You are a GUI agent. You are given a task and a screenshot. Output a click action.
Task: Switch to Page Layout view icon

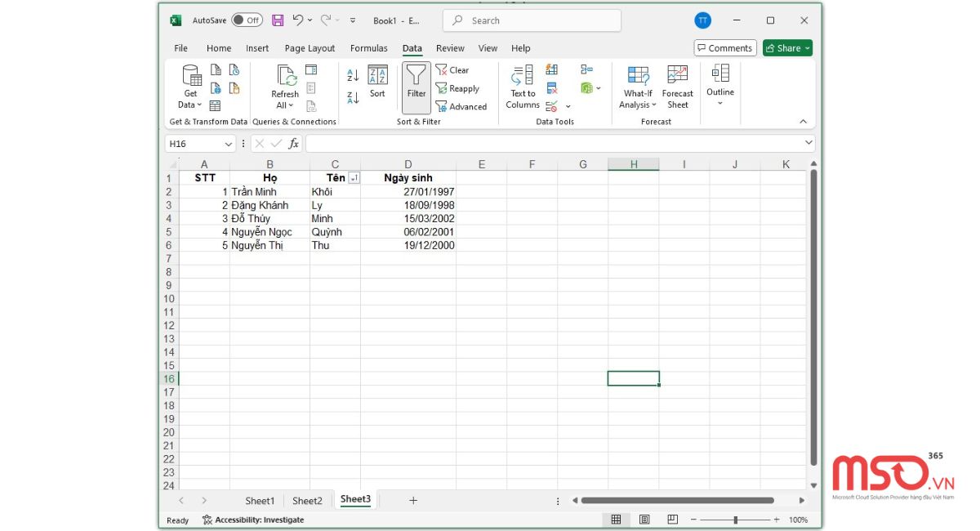click(644, 520)
